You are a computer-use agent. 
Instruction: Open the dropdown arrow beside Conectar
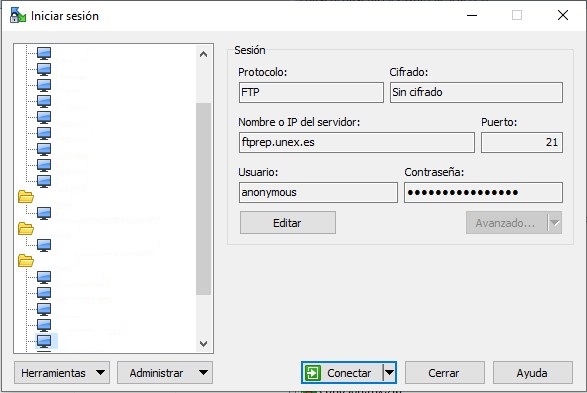tap(389, 373)
